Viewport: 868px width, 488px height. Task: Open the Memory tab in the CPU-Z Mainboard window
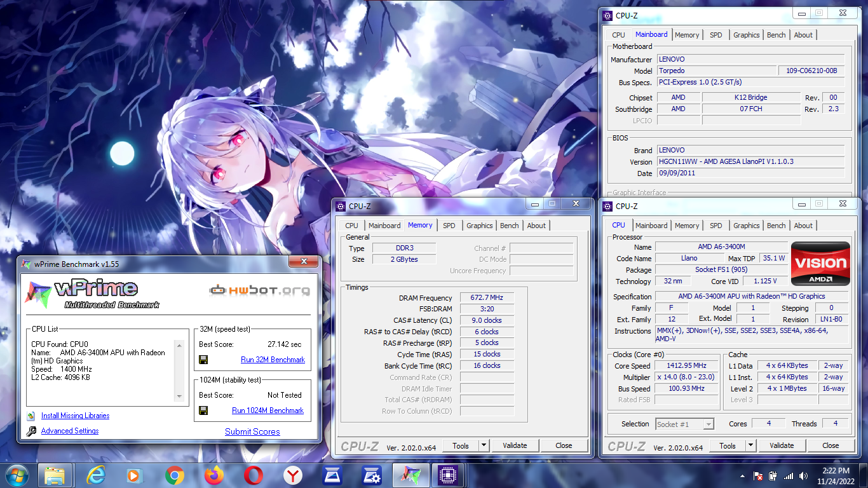click(687, 35)
